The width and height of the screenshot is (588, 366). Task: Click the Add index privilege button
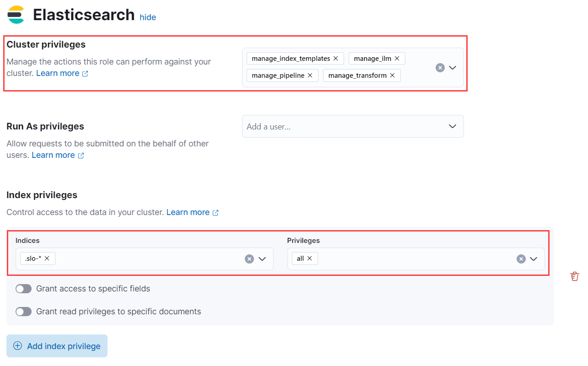coord(57,346)
